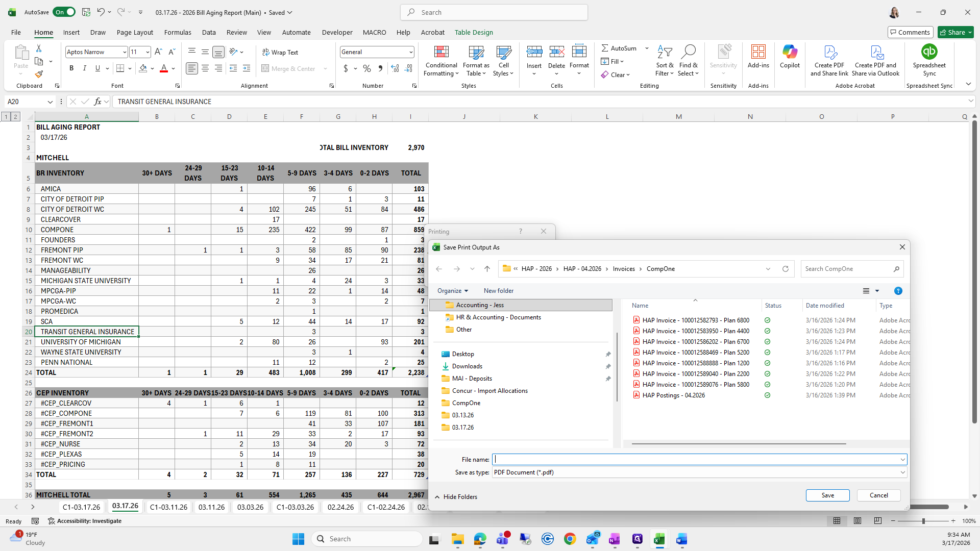Toggle Wrap Text formatting
Viewport: 980px width, 551px height.
pyautogui.click(x=280, y=52)
